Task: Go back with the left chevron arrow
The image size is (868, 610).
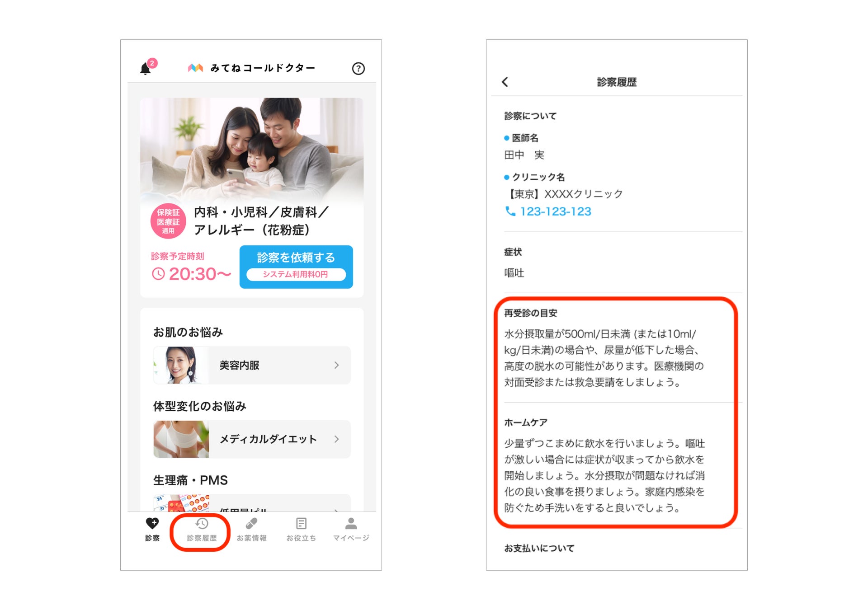Action: 505,82
